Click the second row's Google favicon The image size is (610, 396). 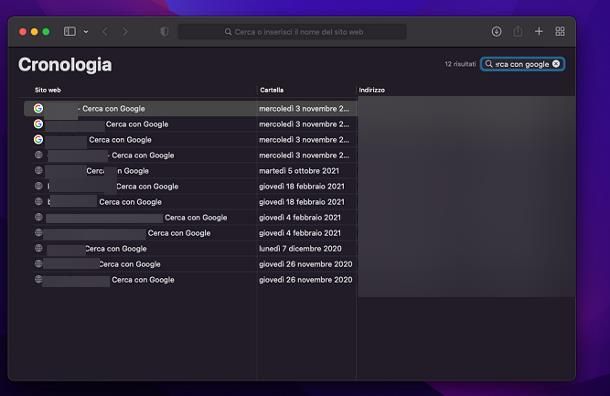[38, 124]
